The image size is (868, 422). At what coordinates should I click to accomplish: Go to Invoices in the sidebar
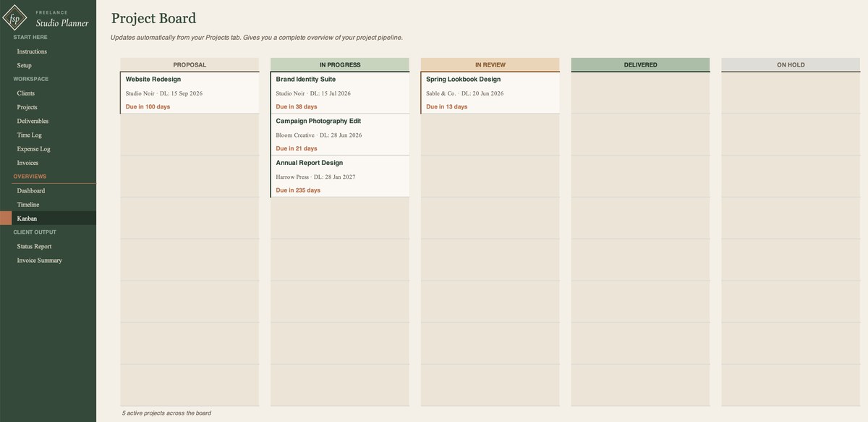[x=28, y=163]
